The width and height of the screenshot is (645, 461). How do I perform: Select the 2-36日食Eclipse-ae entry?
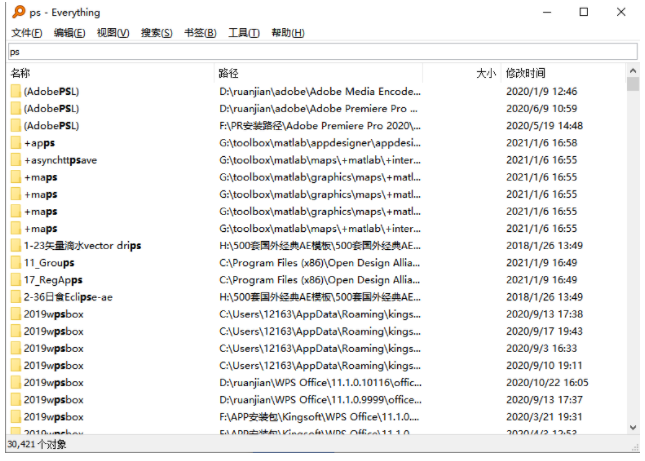(68, 297)
